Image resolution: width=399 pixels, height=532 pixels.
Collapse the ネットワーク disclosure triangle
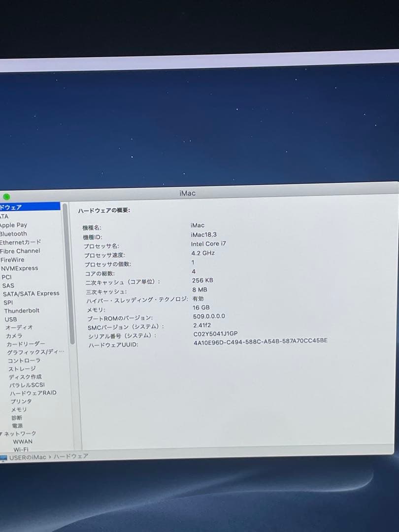2,433
